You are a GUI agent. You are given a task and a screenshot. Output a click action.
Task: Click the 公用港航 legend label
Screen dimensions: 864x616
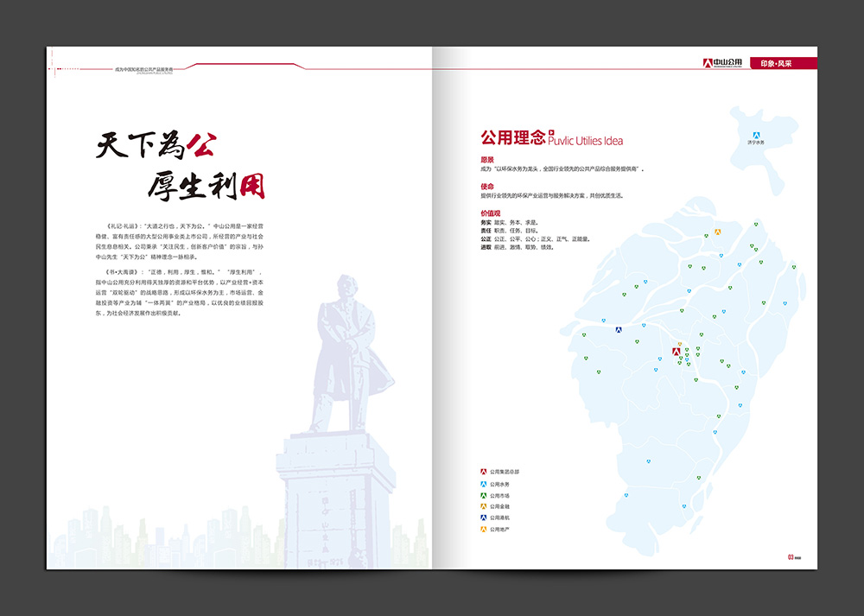point(499,518)
